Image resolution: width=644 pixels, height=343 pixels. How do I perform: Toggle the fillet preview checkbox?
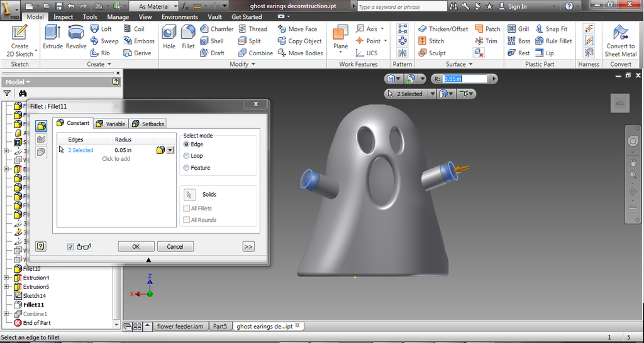70,247
